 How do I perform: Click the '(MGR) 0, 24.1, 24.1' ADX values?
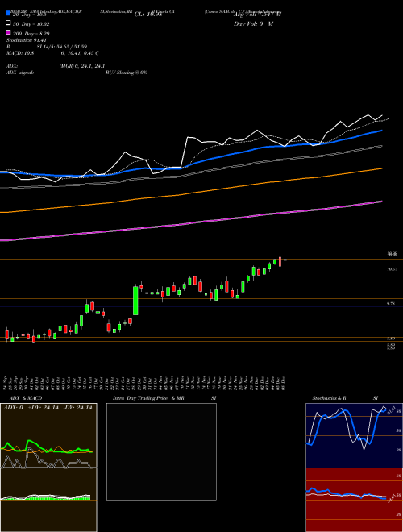pos(81,66)
